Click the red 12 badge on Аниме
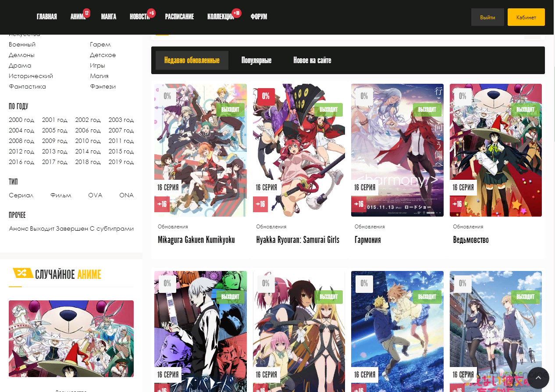The image size is (555, 392). (x=86, y=13)
